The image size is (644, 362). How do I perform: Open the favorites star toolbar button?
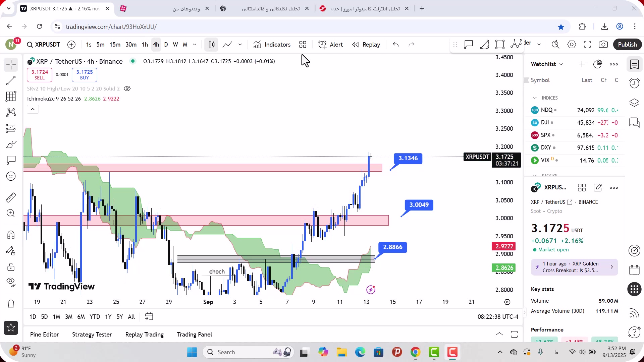tap(11, 328)
